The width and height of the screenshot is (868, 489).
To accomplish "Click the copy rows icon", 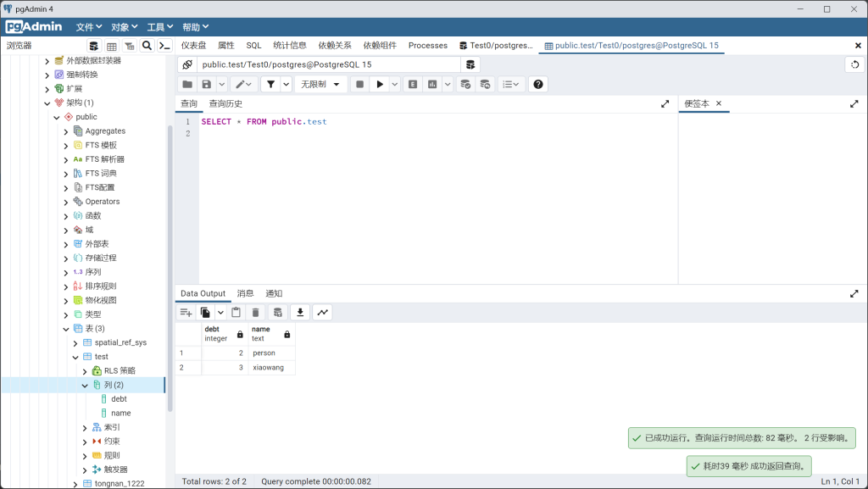I will (205, 313).
